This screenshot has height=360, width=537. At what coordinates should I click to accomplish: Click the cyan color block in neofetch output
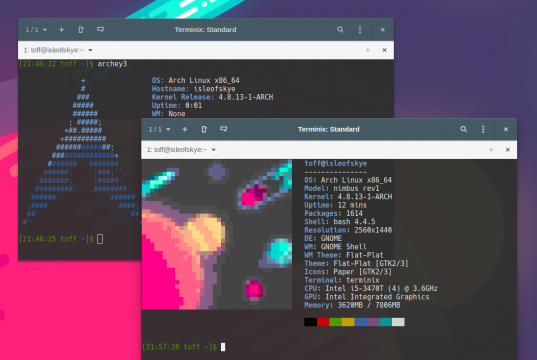(386, 322)
